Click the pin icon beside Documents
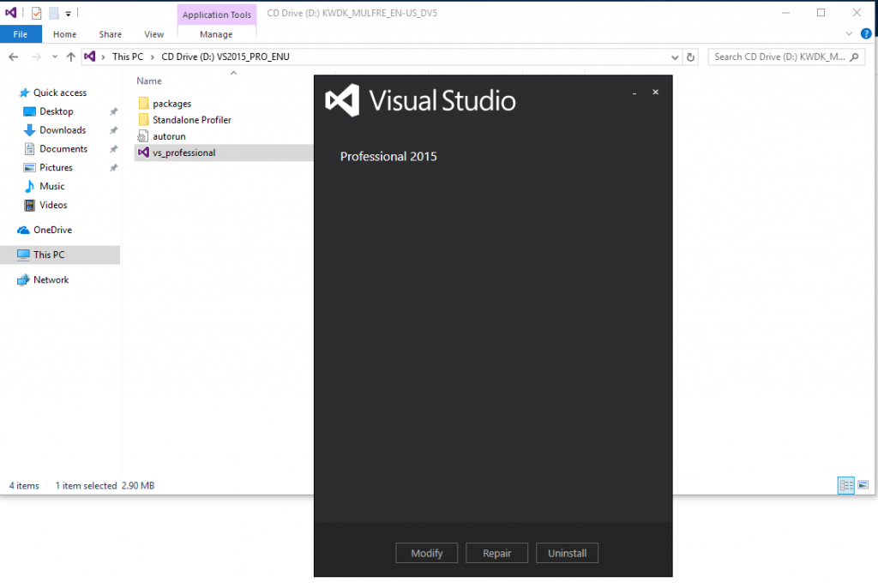The image size is (878, 588). (x=114, y=149)
